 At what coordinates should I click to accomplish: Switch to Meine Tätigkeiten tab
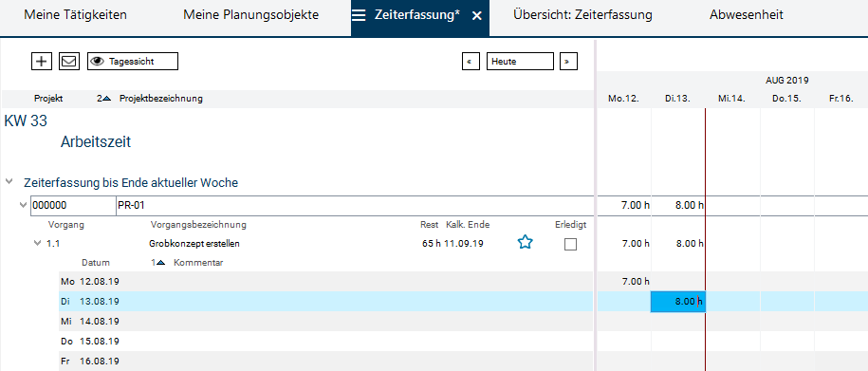(75, 15)
